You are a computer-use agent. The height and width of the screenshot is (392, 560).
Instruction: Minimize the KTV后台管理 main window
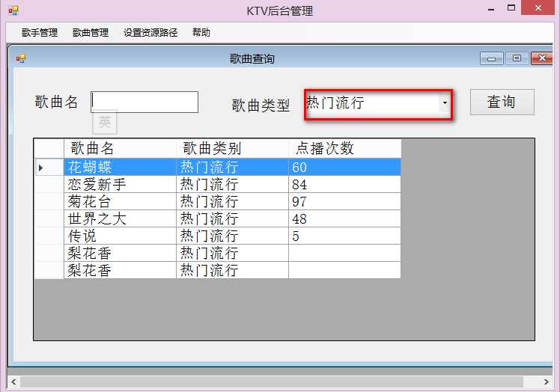[x=491, y=8]
